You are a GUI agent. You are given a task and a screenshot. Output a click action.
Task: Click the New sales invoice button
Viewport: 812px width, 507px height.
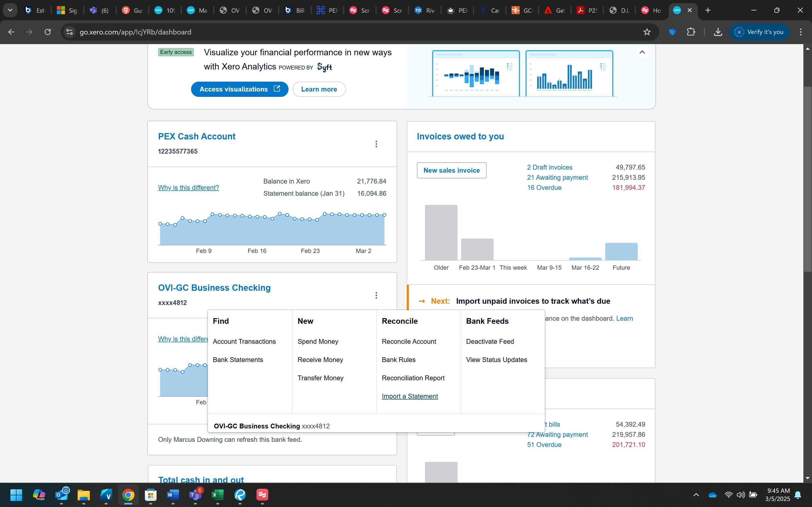tap(451, 170)
